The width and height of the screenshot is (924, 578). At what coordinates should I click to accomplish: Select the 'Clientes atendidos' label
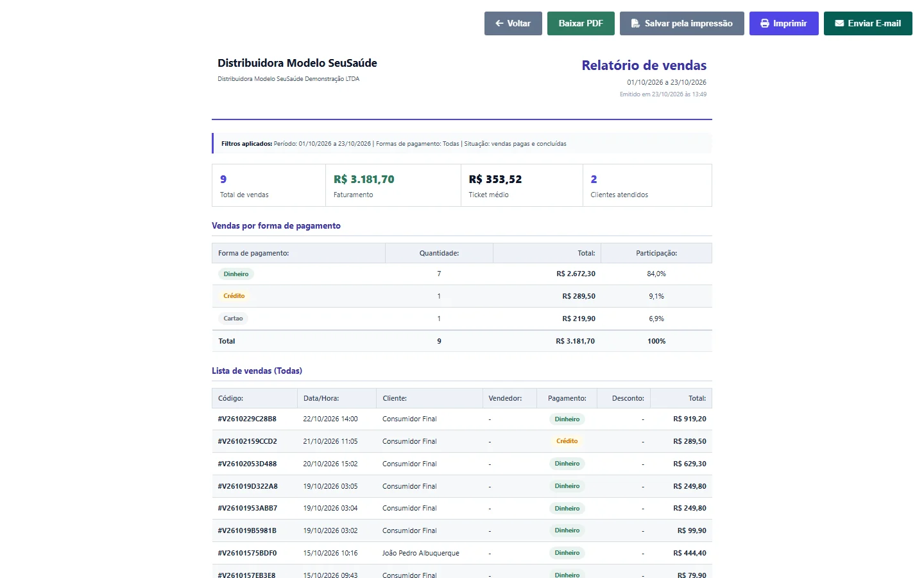pyautogui.click(x=619, y=195)
